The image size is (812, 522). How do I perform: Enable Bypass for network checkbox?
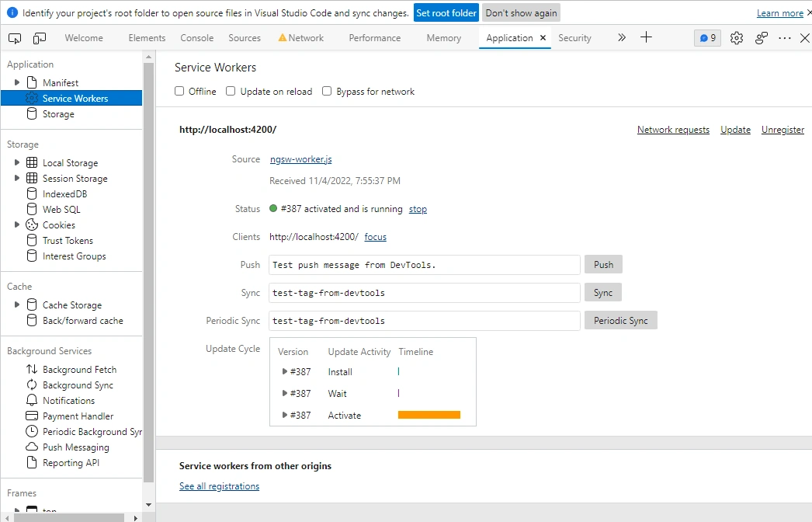click(327, 91)
